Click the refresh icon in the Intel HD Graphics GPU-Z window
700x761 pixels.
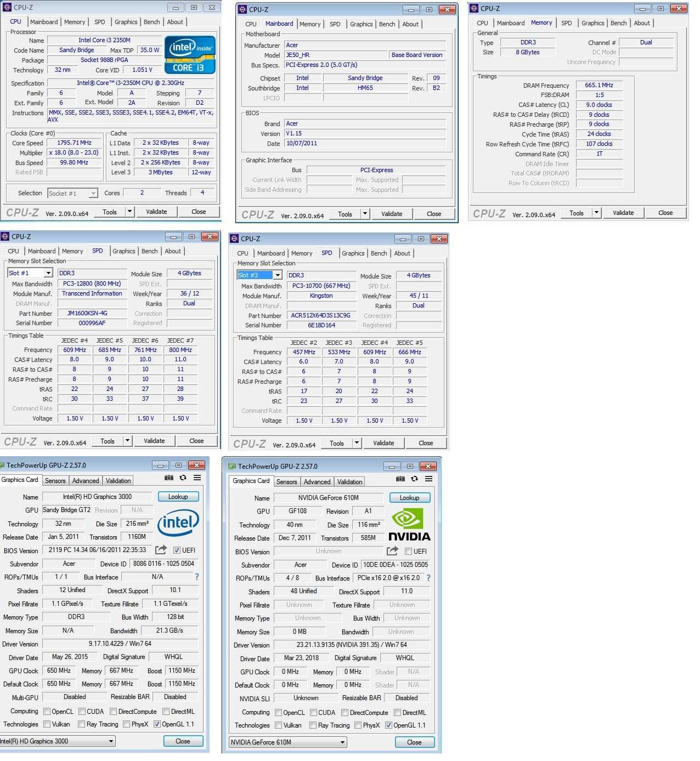[x=183, y=478]
